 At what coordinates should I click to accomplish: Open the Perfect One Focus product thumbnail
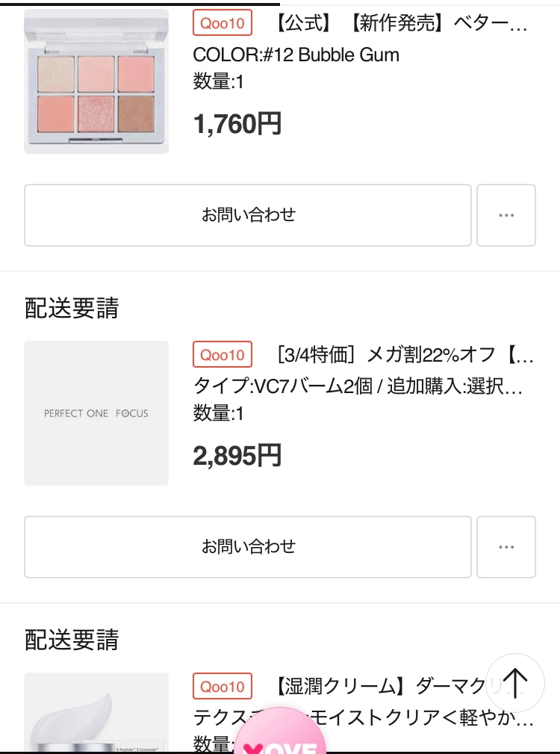pyautogui.click(x=96, y=413)
